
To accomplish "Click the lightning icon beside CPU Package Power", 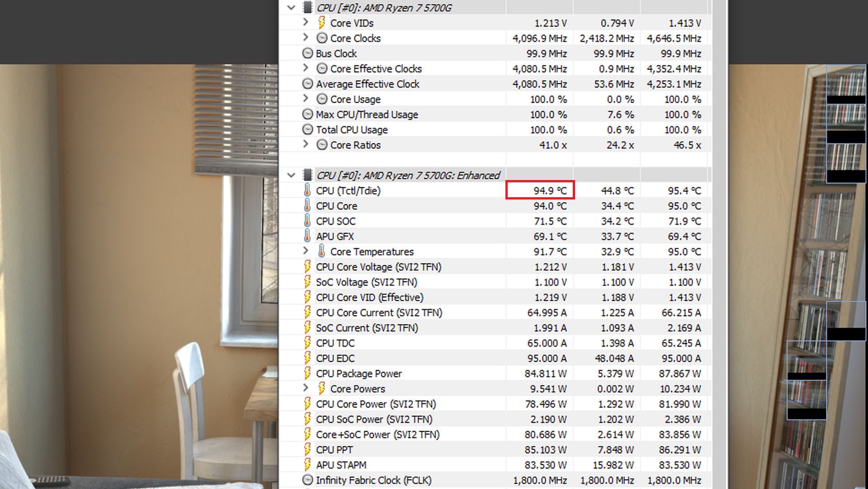I will (307, 373).
